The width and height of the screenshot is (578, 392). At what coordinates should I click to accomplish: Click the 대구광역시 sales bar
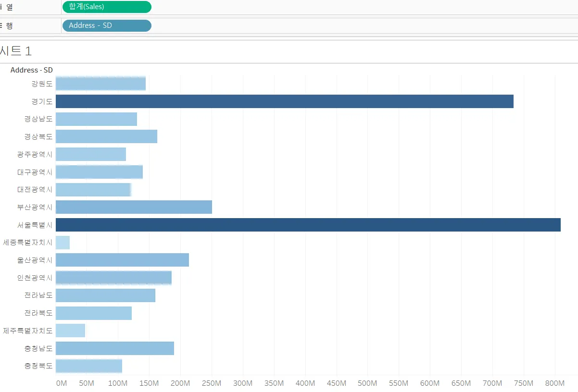99,171
